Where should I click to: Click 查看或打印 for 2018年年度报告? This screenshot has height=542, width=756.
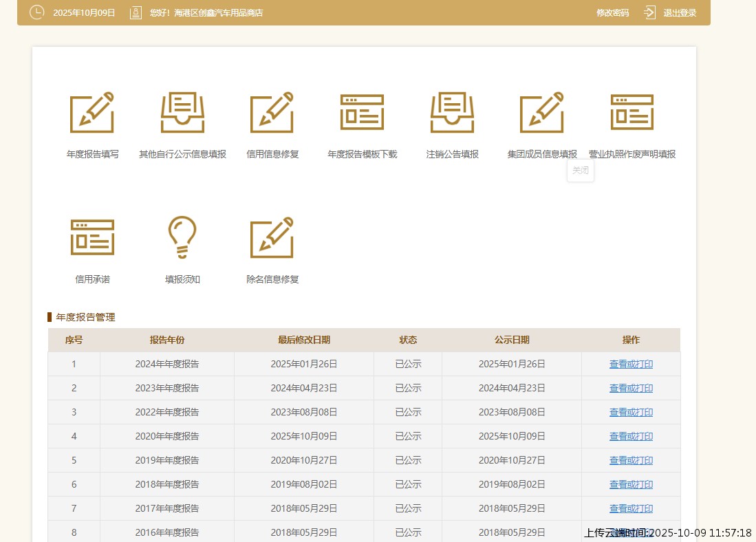tap(631, 485)
